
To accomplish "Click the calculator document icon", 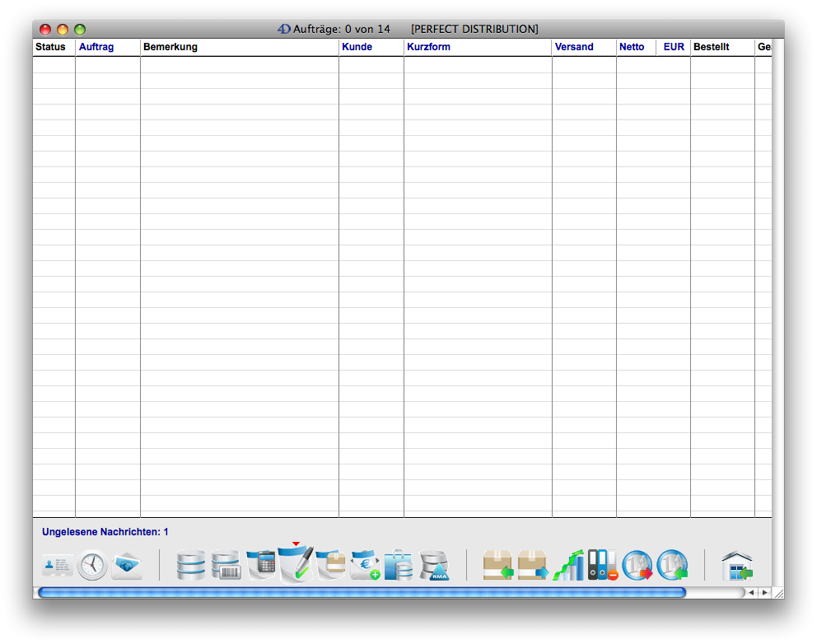I will [x=262, y=565].
